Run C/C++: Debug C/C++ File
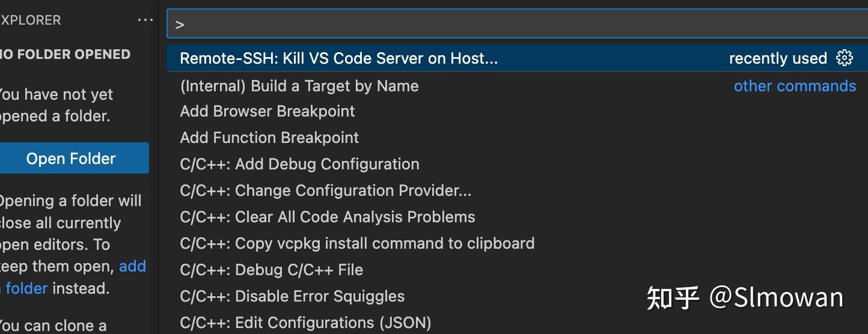Image resolution: width=868 pixels, height=334 pixels. click(x=271, y=270)
